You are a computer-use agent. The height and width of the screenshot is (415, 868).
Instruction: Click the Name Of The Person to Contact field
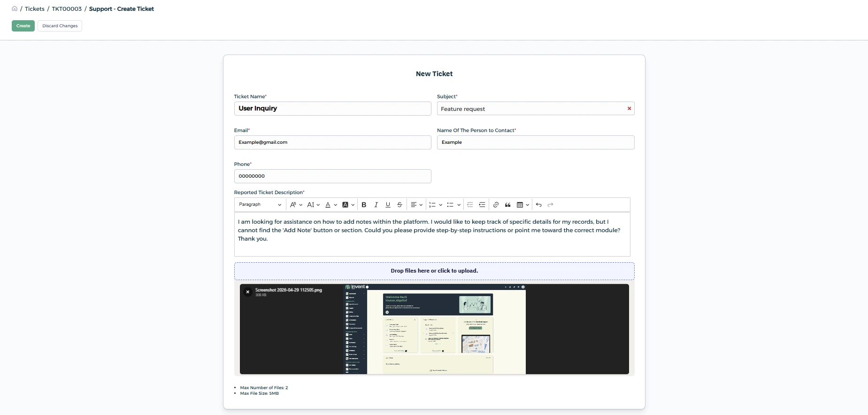point(536,142)
